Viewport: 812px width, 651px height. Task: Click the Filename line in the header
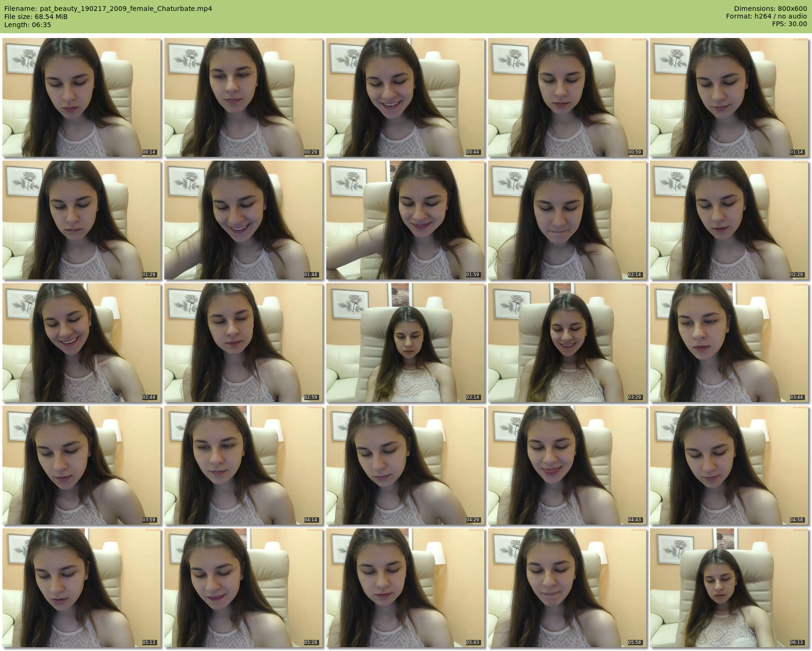click(x=108, y=9)
